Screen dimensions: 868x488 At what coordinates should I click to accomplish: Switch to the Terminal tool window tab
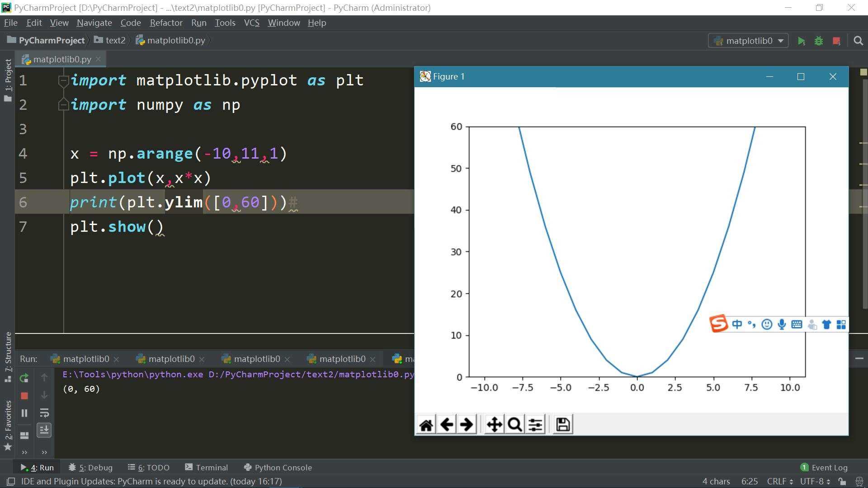[207, 467]
